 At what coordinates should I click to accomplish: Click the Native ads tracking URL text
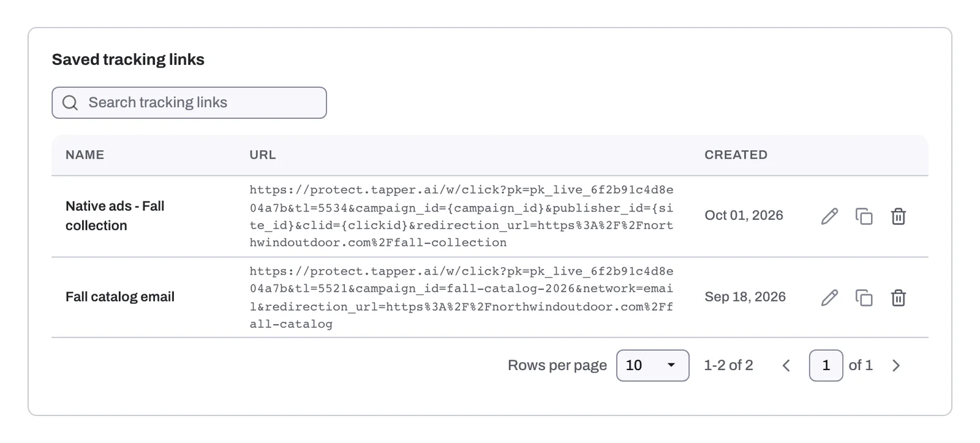pyautogui.click(x=461, y=216)
